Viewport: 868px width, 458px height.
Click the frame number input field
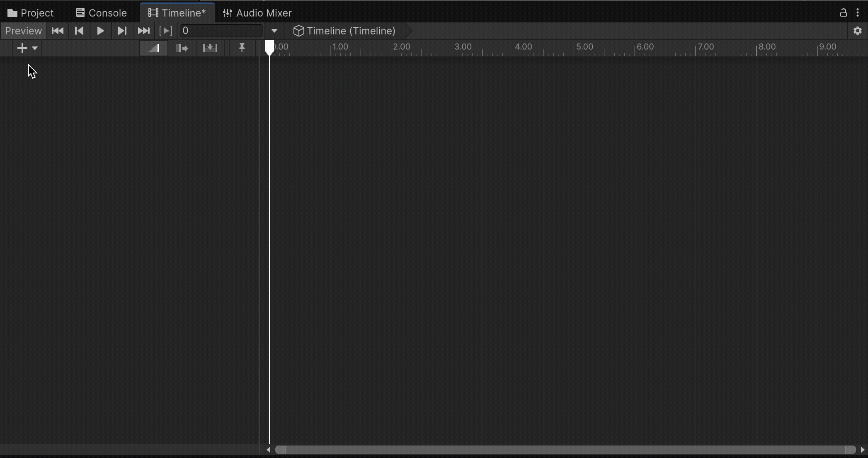tap(221, 31)
